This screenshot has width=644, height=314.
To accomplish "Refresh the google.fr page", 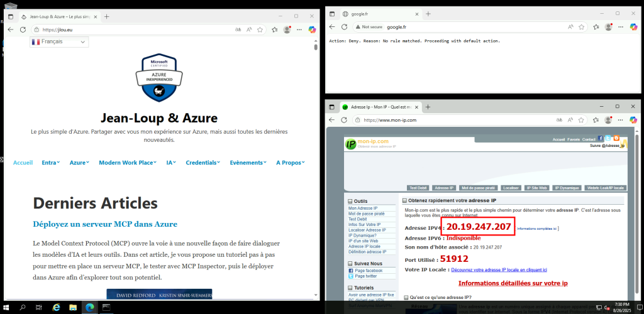I will click(345, 26).
